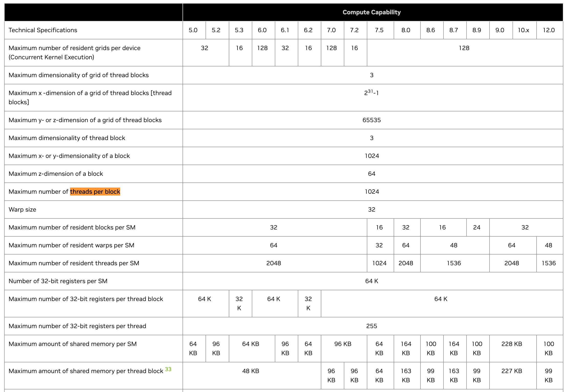Screen dimensions: 569x392
Task: Click compute capability 7.5 column header
Action: tap(379, 30)
